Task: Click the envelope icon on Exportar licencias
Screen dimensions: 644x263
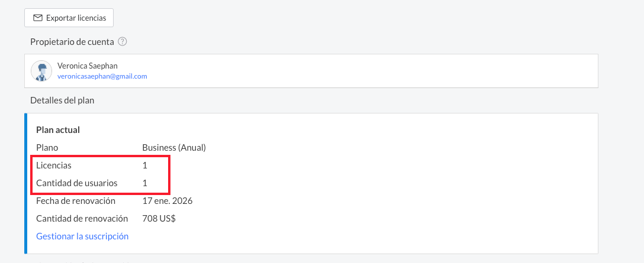Action: [38, 18]
